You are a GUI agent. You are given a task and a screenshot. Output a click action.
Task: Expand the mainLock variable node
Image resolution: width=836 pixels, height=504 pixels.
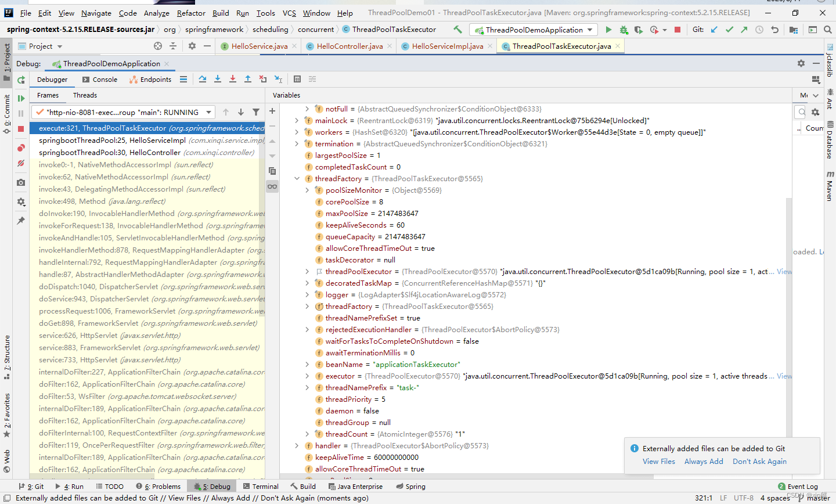coord(297,121)
